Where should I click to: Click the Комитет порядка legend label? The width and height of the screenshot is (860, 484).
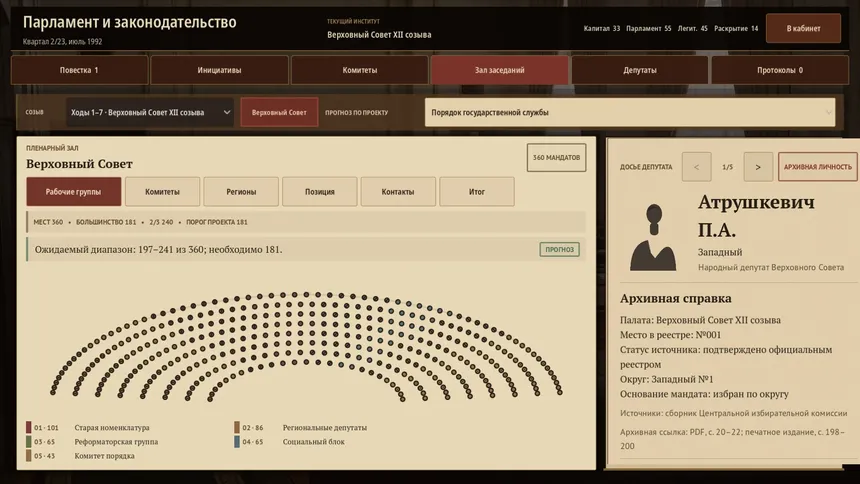(x=104, y=456)
